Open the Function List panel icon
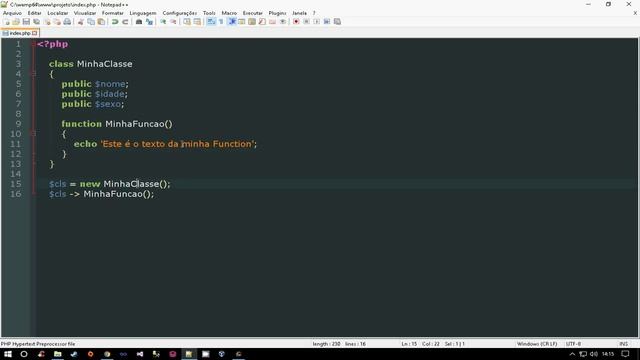The image size is (640, 360). [262, 22]
